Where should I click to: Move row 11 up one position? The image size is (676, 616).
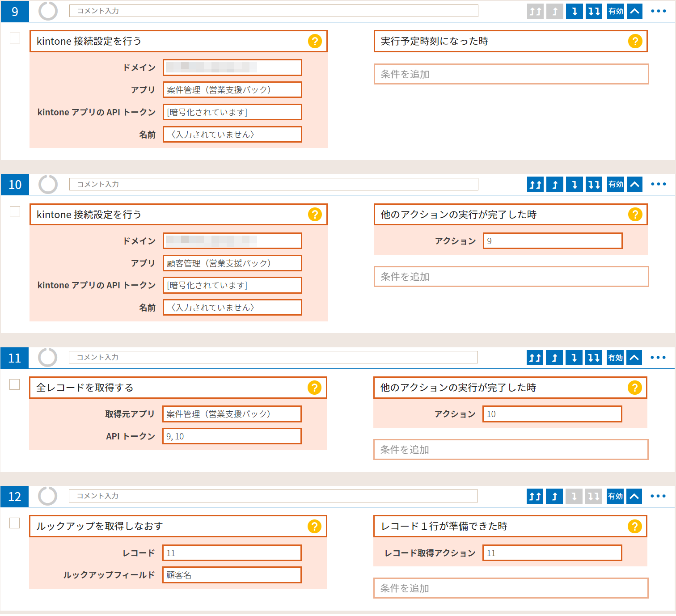click(554, 358)
